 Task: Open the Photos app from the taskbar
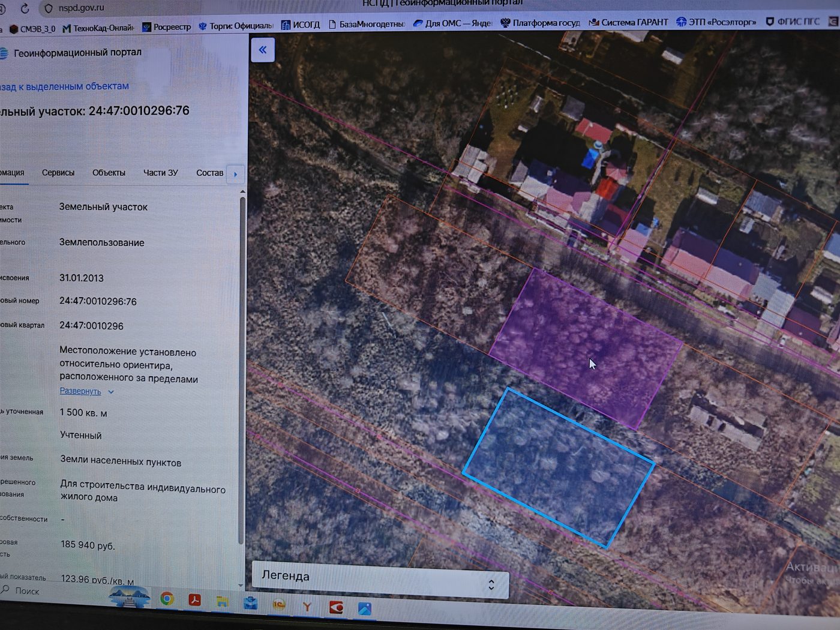coord(364,609)
